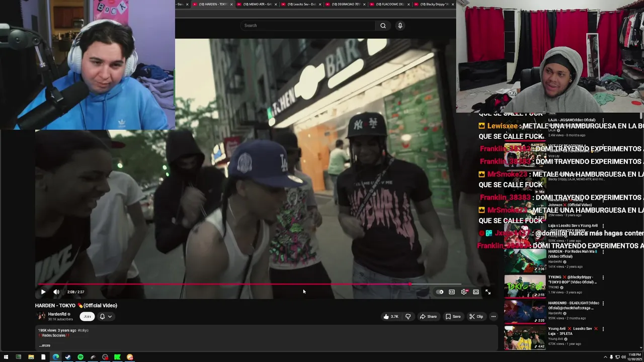Join the HardenRd channel membership
The height and width of the screenshot is (362, 644).
point(87,316)
